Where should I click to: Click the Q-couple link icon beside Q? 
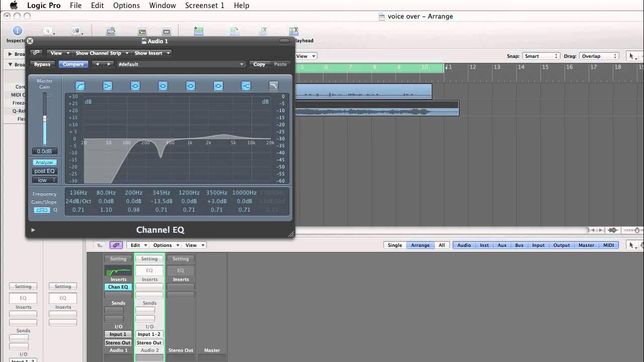(x=42, y=210)
